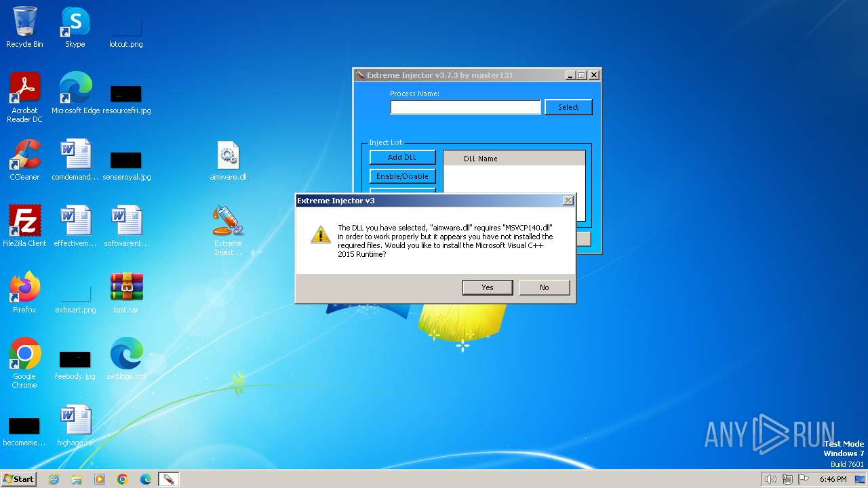Select the Extreme Injector desktop icon

[x=228, y=230]
